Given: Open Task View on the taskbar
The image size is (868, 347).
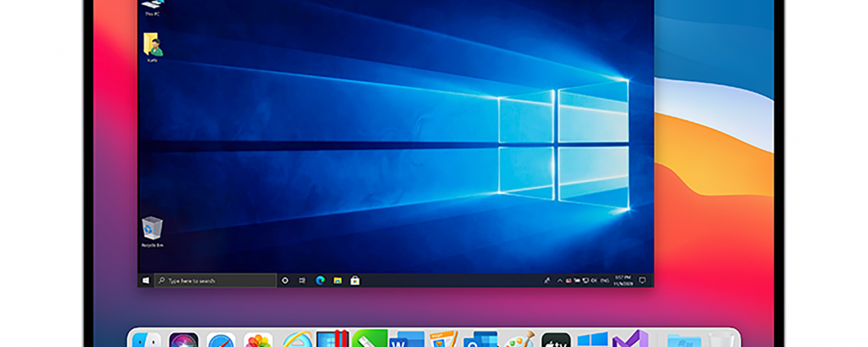Looking at the screenshot, I should pos(302,280).
